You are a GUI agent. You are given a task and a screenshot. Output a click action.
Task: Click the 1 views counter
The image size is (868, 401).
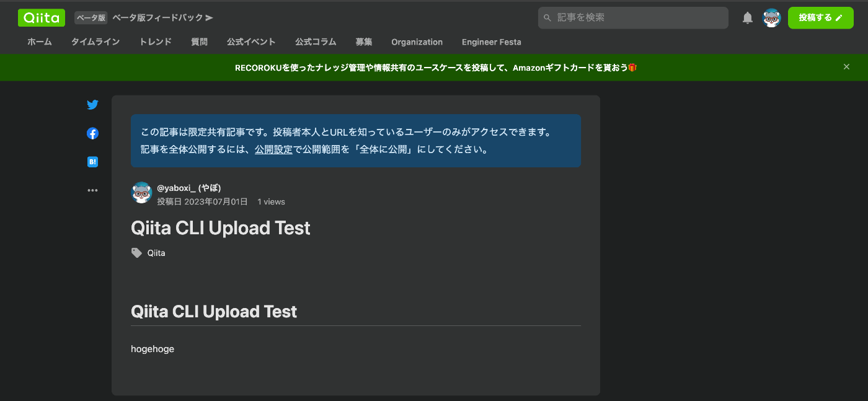click(x=271, y=201)
